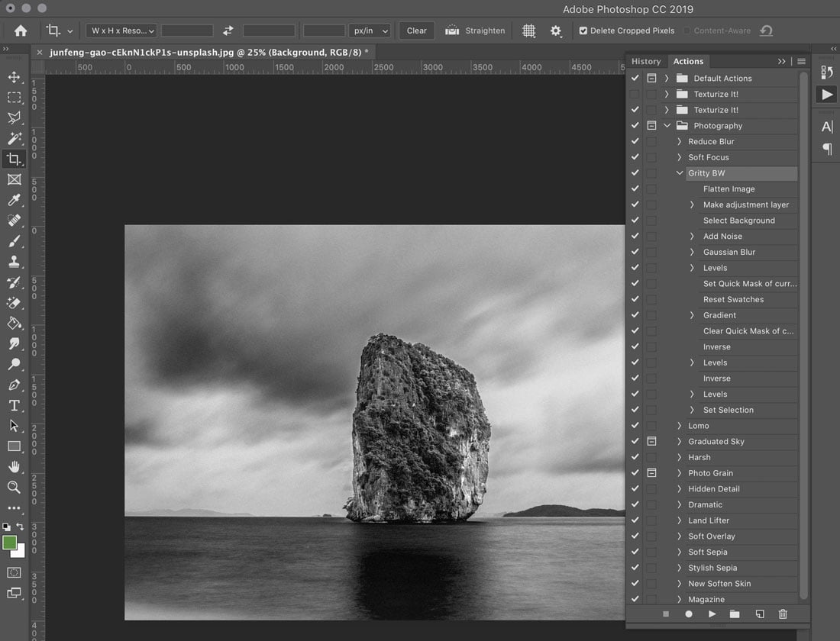Image resolution: width=840 pixels, height=641 pixels.
Task: Switch to the History tab
Action: tap(646, 61)
